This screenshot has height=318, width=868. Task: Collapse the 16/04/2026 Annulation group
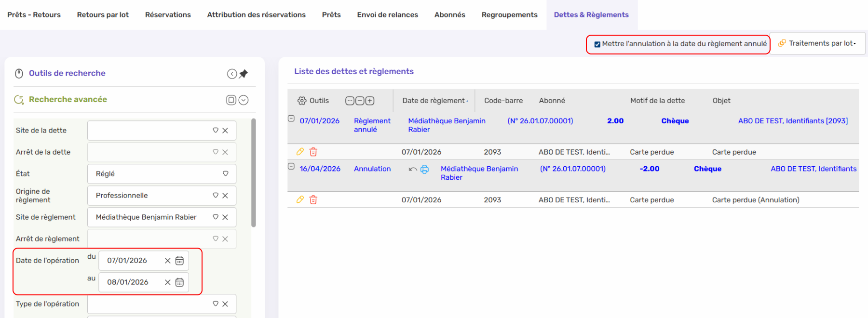[x=291, y=166]
